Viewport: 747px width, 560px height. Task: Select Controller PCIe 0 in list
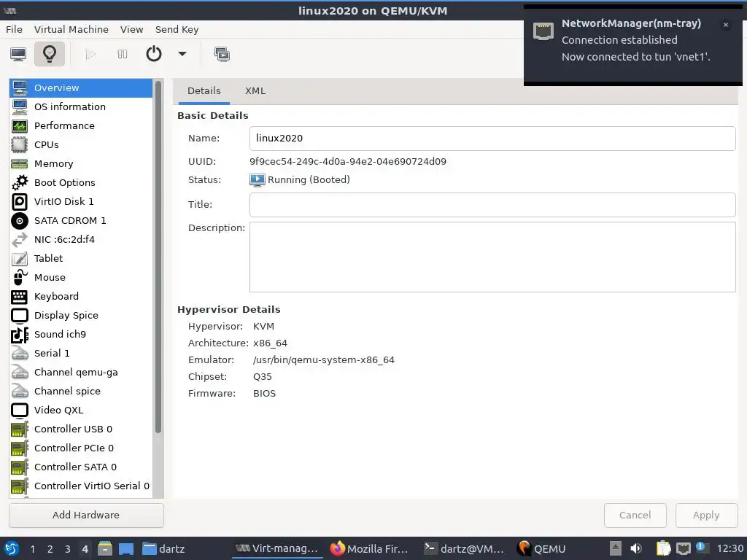click(x=81, y=448)
